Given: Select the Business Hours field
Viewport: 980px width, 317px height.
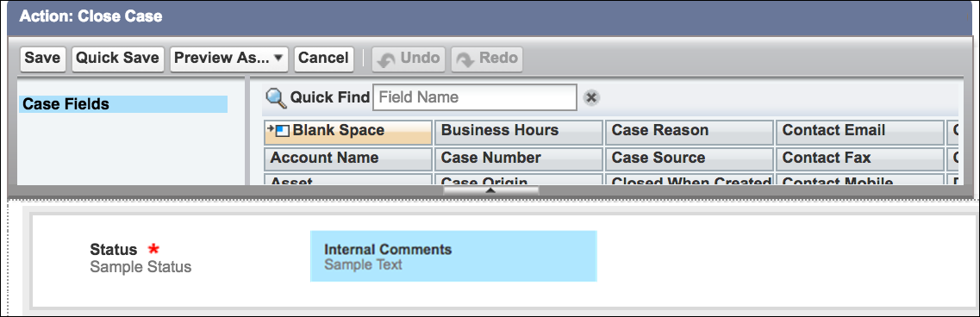Looking at the screenshot, I should coord(519,132).
